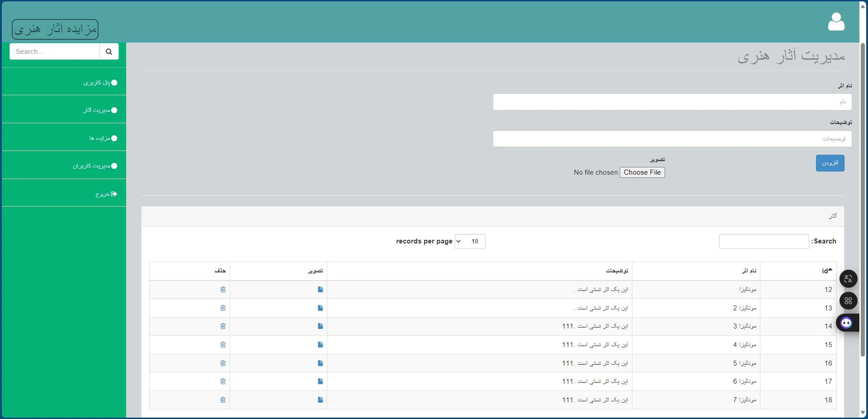Click the Choose File button
Screen dimensions: 868x419
coord(642,172)
